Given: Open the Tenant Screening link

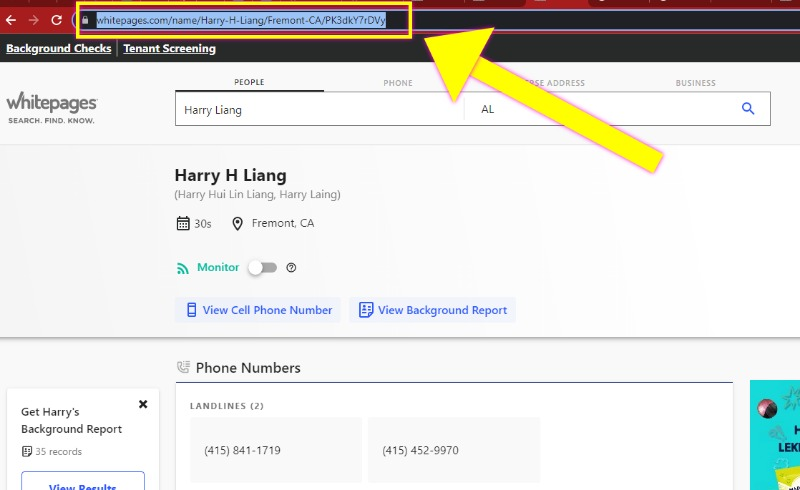Looking at the screenshot, I should coord(169,48).
